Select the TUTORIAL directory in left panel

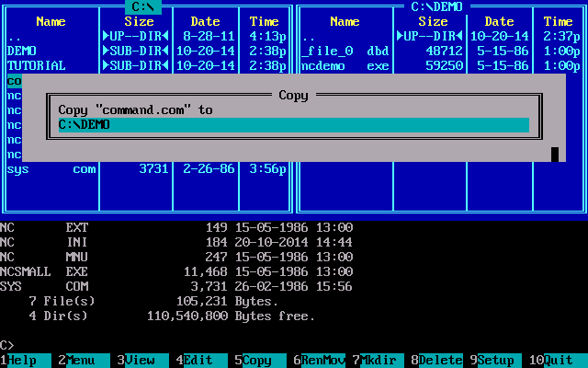pos(37,65)
